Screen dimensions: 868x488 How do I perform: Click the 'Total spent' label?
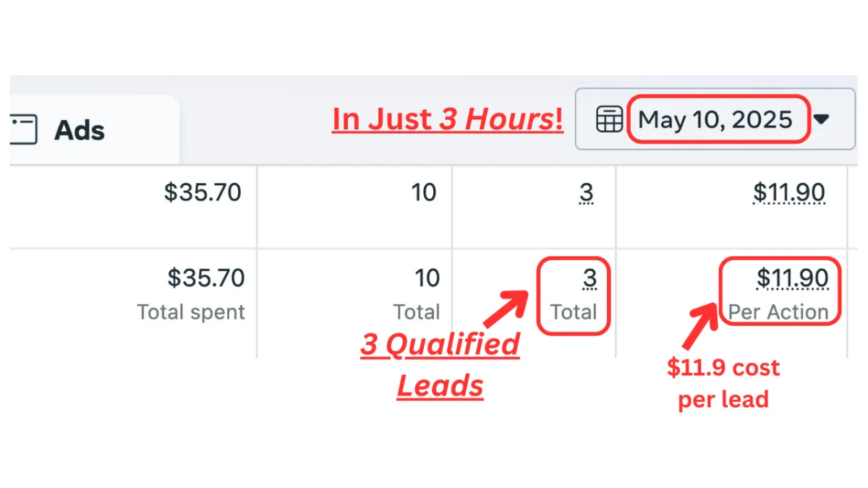191,312
